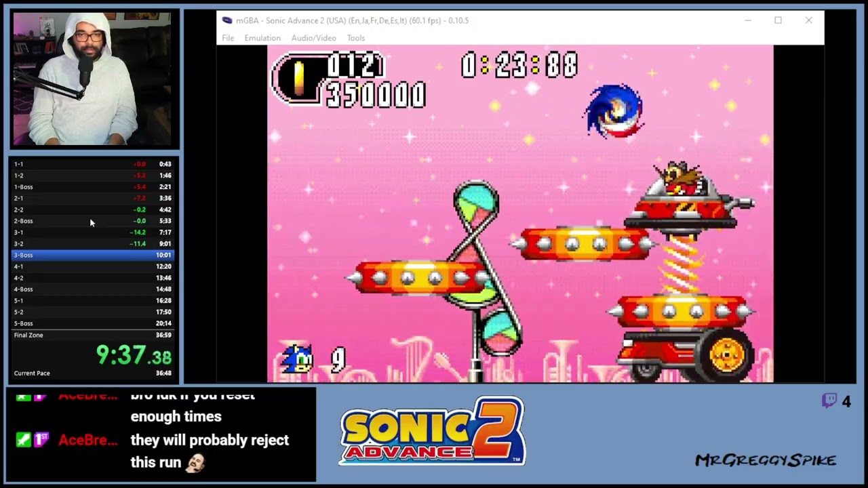Click the mGBA app icon in title bar
868x488 pixels.
tap(227, 20)
